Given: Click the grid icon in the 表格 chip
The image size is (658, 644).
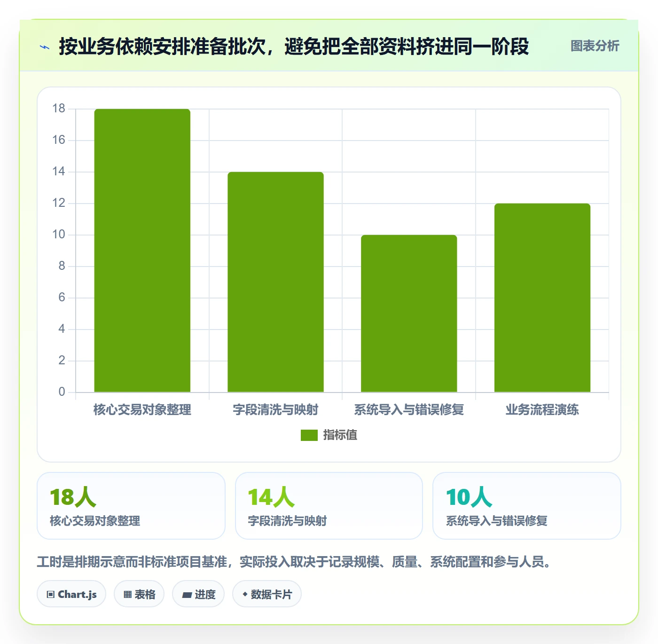Looking at the screenshot, I should click(127, 595).
